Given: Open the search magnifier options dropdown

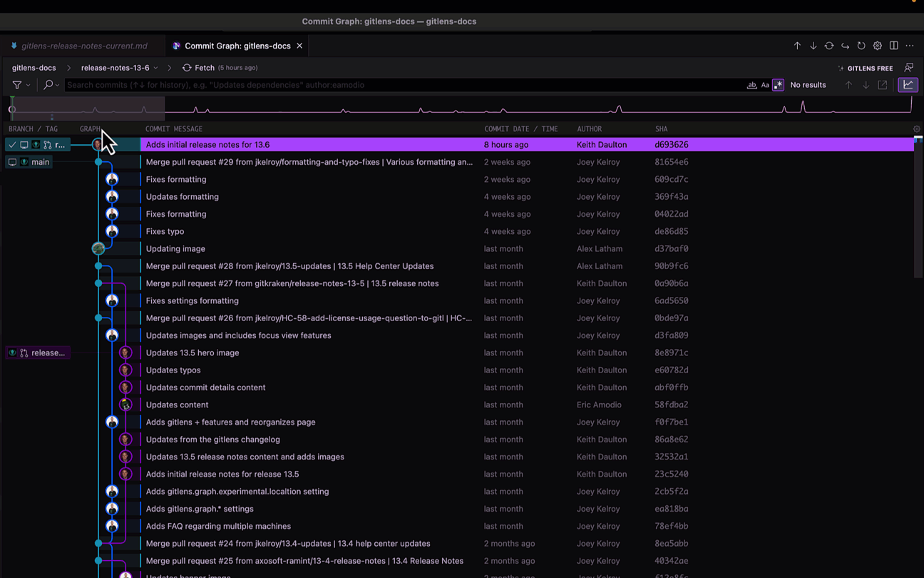Looking at the screenshot, I should [x=51, y=85].
